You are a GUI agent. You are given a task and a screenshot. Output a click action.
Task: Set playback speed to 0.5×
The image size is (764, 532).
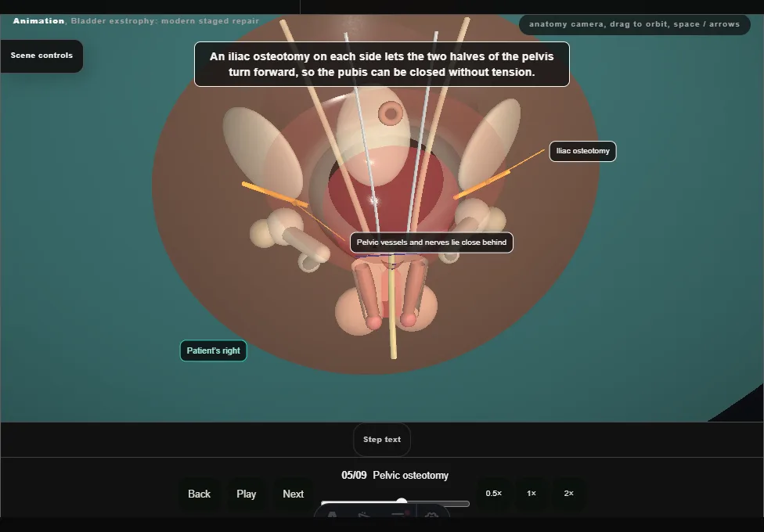click(494, 494)
